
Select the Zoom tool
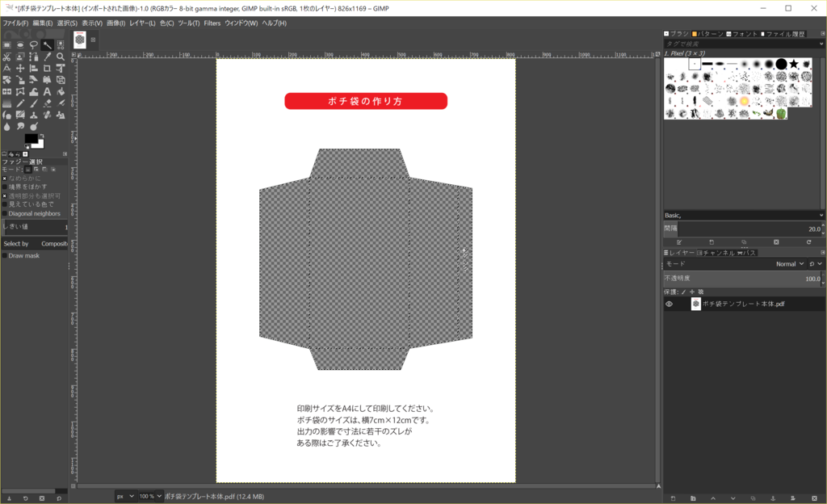pyautogui.click(x=60, y=57)
